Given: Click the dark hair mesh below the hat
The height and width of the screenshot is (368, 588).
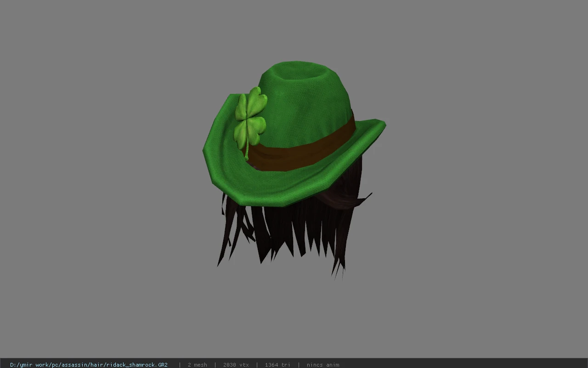Looking at the screenshot, I should click(x=294, y=225).
